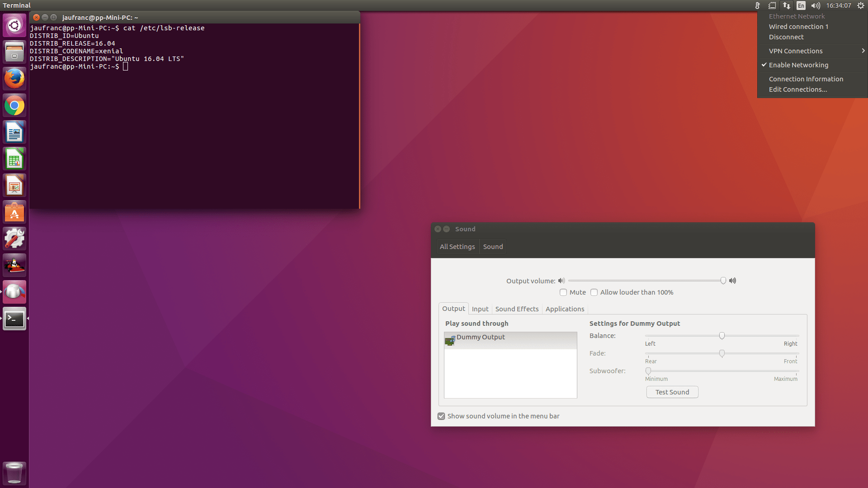Open LibreOffice Impress presentation icon
The height and width of the screenshot is (488, 868).
click(14, 186)
